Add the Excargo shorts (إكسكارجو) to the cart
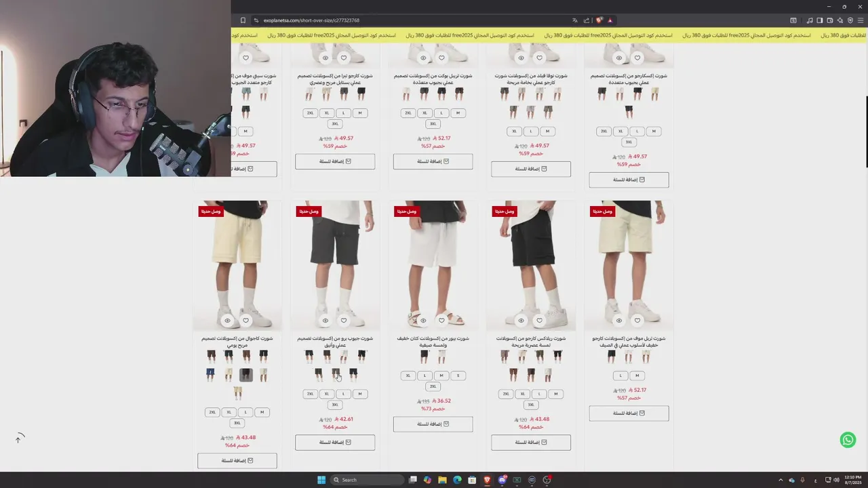The image size is (868, 488). (x=629, y=180)
